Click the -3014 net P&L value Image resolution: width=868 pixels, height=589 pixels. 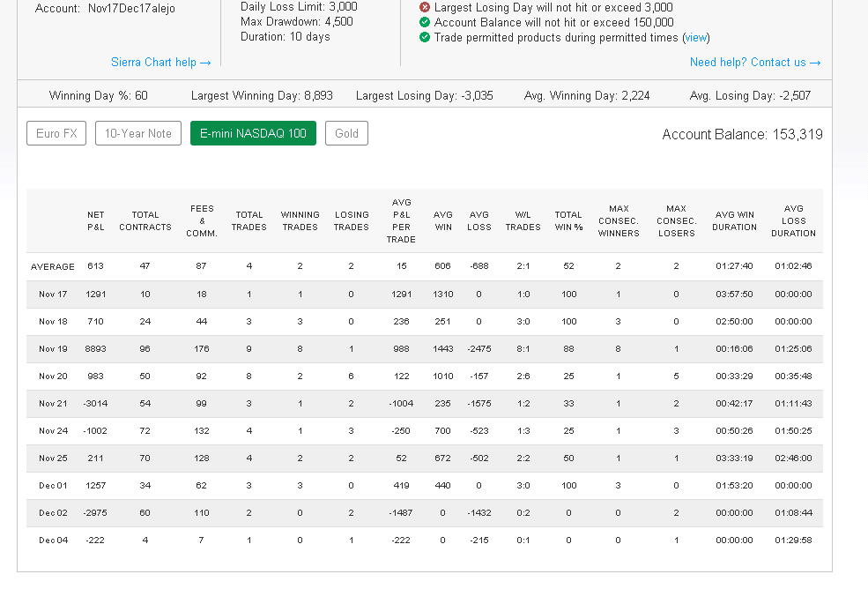tap(95, 403)
